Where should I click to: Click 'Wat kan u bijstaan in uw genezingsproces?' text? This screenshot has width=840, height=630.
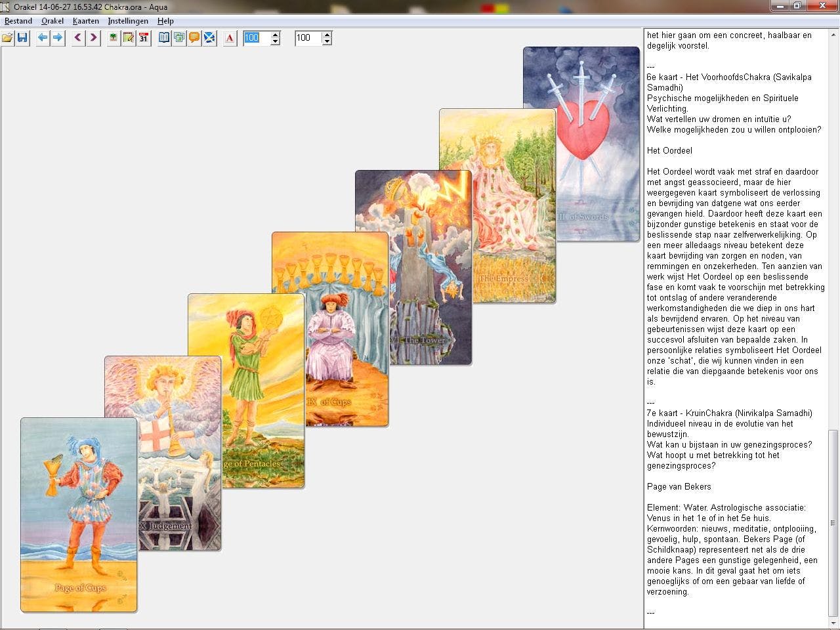(729, 444)
